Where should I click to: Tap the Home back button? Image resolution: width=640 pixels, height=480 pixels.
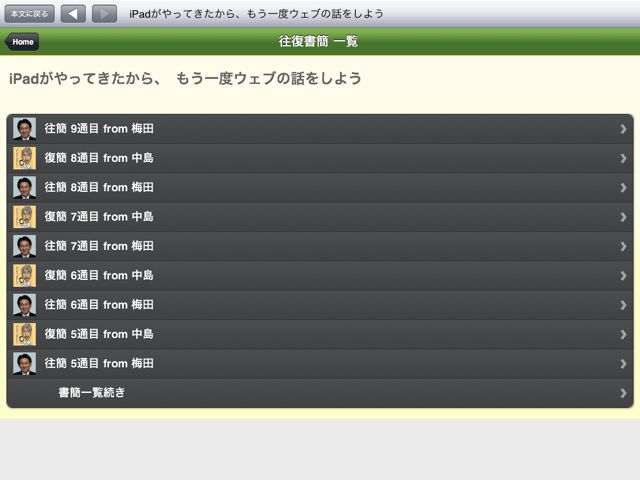22,42
